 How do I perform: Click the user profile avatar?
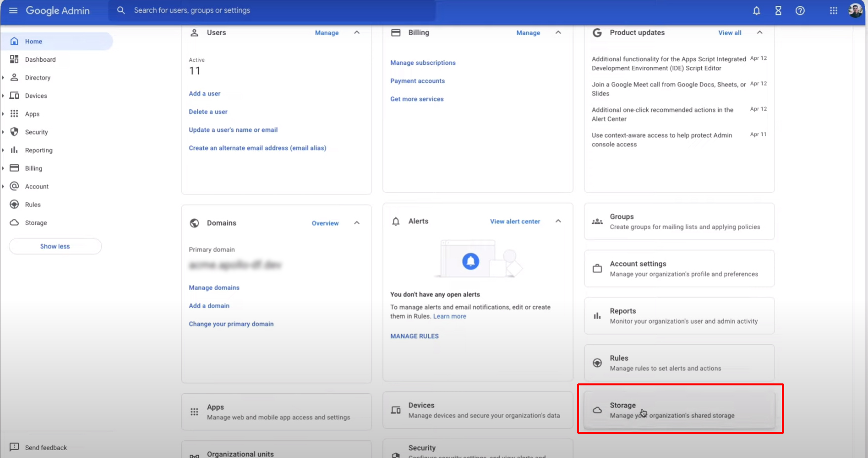[855, 10]
